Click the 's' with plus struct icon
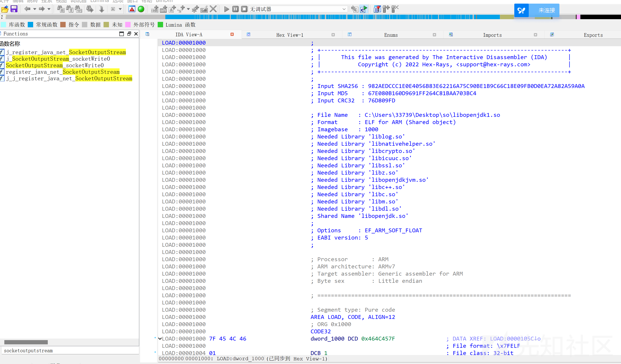The width and height of the screenshot is (621, 364). point(182,9)
